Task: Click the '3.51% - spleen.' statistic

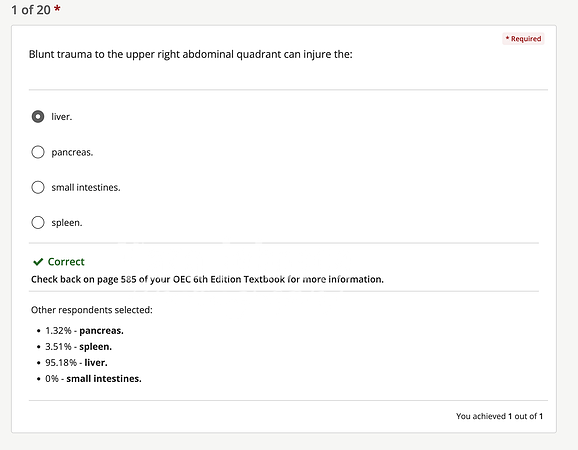Action: click(x=79, y=347)
